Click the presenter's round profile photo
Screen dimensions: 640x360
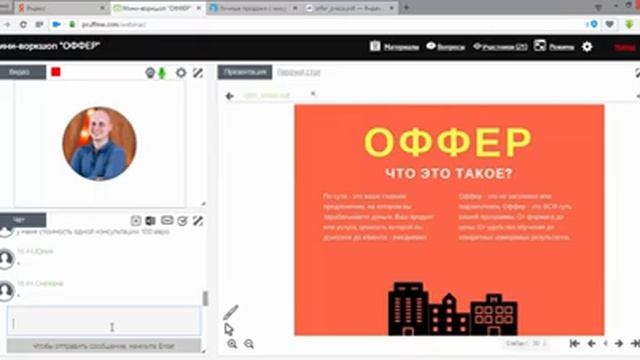[99, 144]
